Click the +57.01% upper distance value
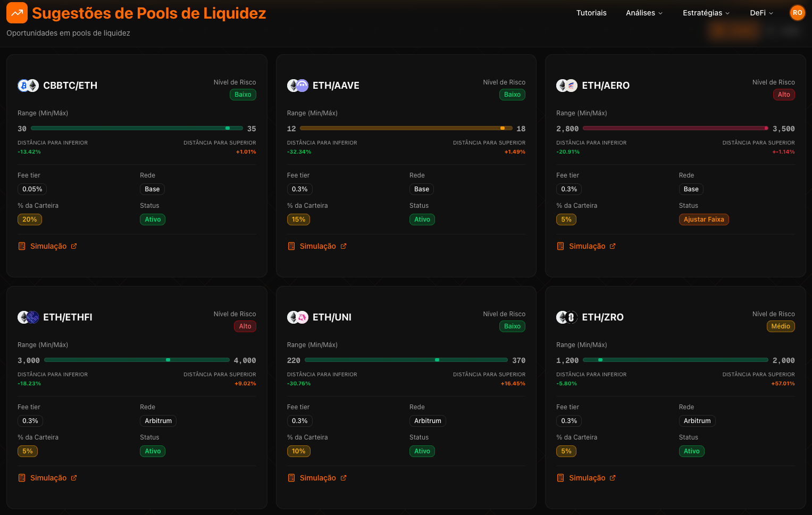This screenshot has height=515, width=812. click(783, 384)
